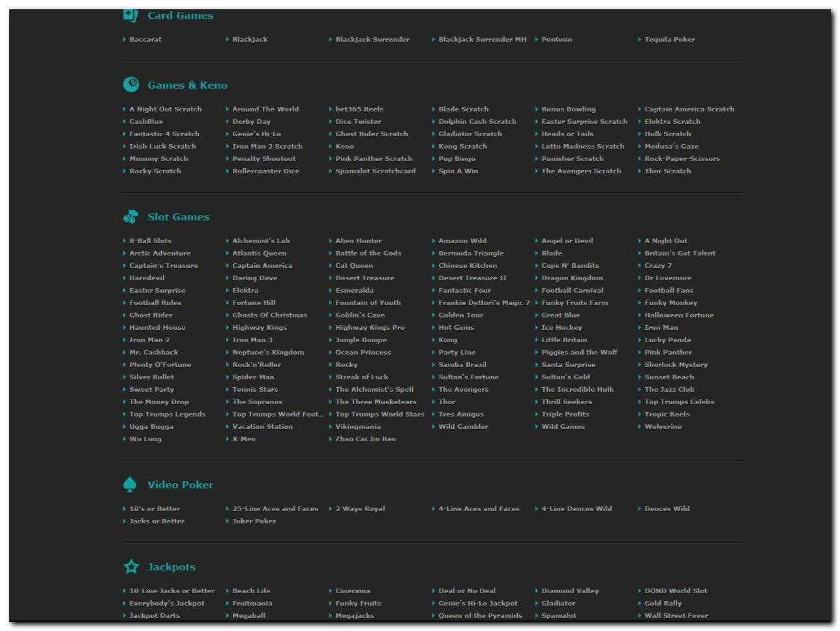
Task: Select Alchemist's Lab slot
Action: 262,241
